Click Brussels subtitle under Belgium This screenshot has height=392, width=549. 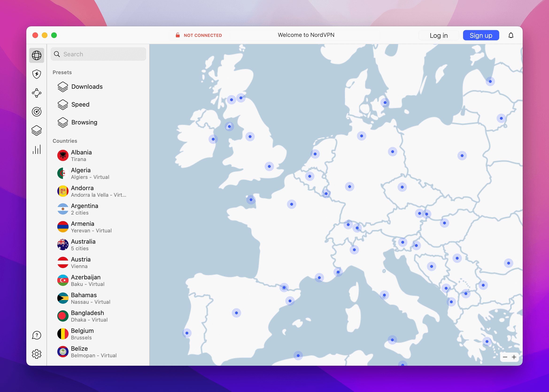click(x=81, y=338)
